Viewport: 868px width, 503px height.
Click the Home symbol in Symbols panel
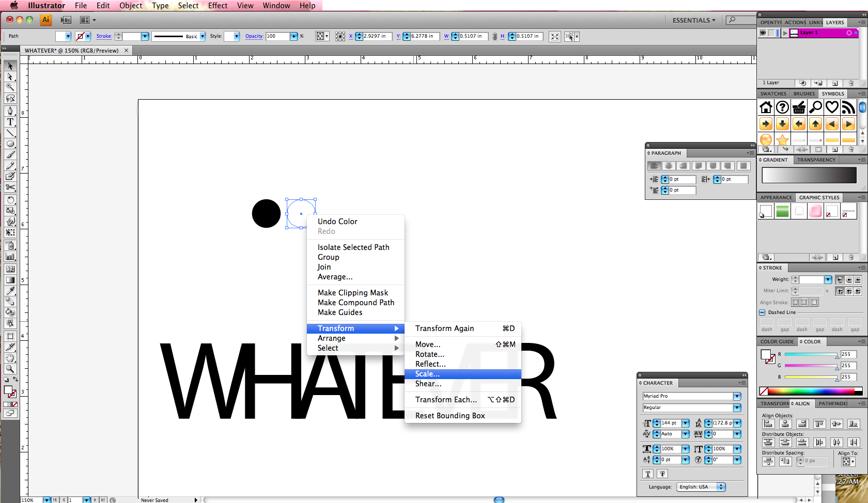tap(766, 107)
